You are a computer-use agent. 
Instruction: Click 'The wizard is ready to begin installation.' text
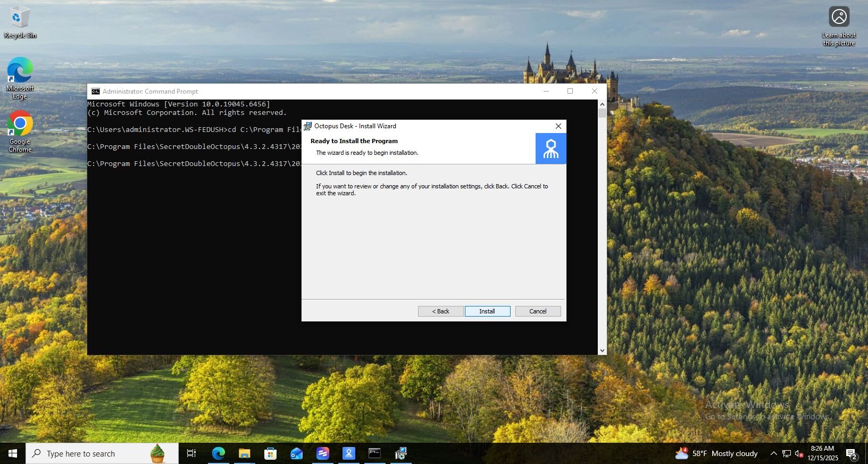click(368, 153)
